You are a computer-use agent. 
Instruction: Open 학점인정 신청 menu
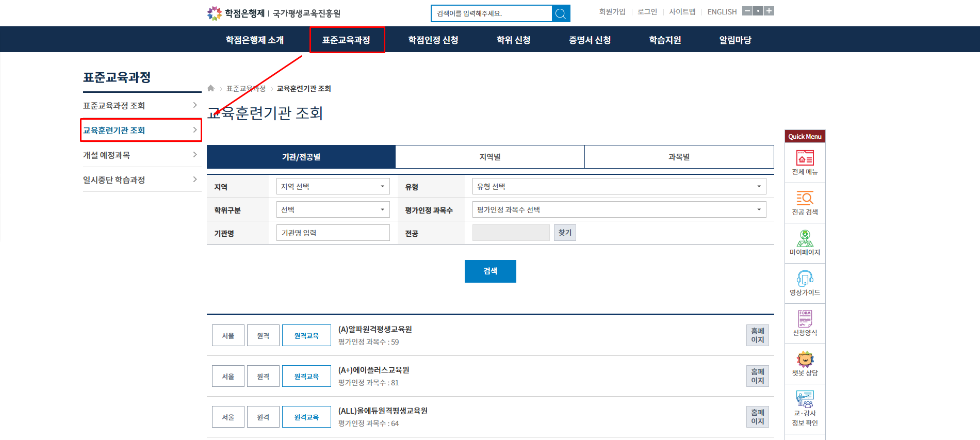click(x=433, y=40)
